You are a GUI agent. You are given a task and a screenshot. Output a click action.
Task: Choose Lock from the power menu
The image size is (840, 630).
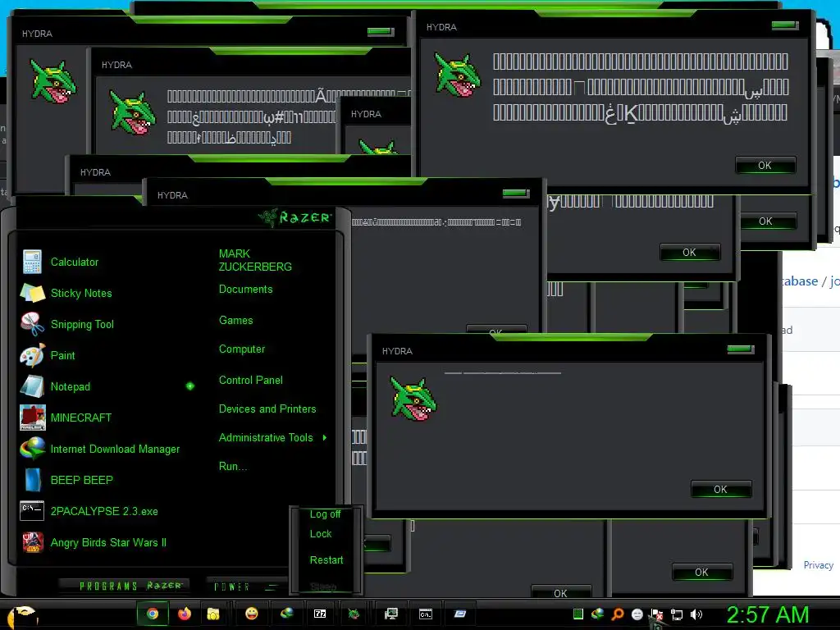click(321, 534)
